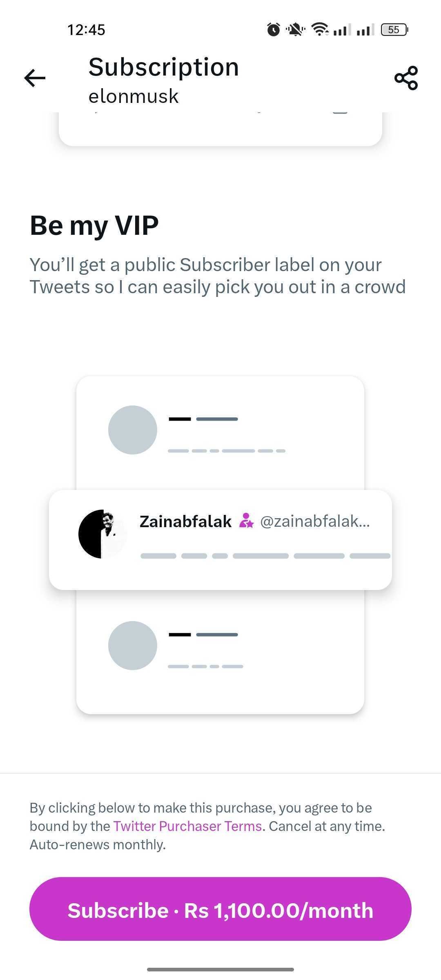Tap the Subscription page title

[x=163, y=67]
